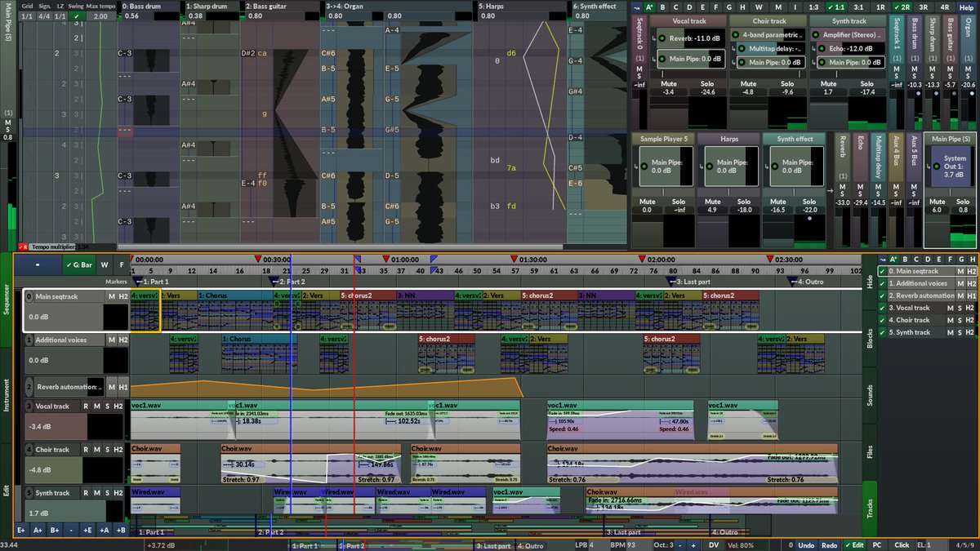Image resolution: width=980 pixels, height=551 pixels.
Task: Toggle 4-band parametric effect enable dot
Action: 735,36
